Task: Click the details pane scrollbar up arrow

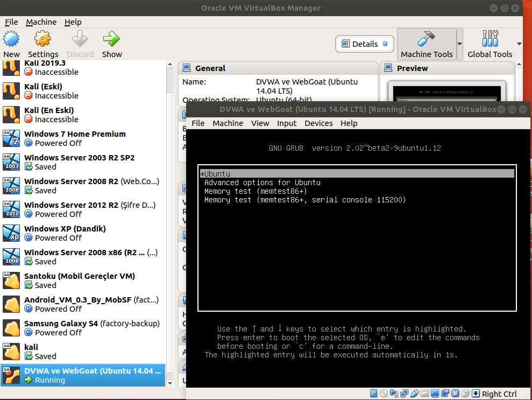Action: pos(519,64)
